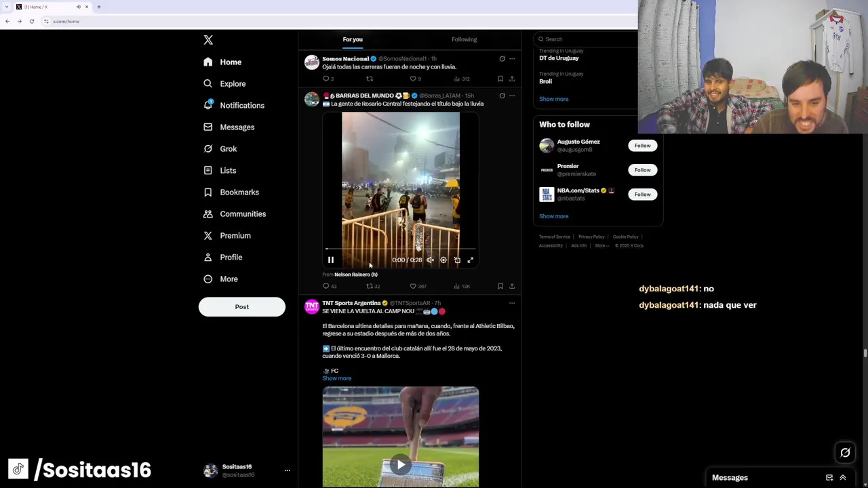Viewport: 868px width, 488px height.
Task: Enter fullscreen on Rosario Central video
Action: pyautogui.click(x=471, y=260)
